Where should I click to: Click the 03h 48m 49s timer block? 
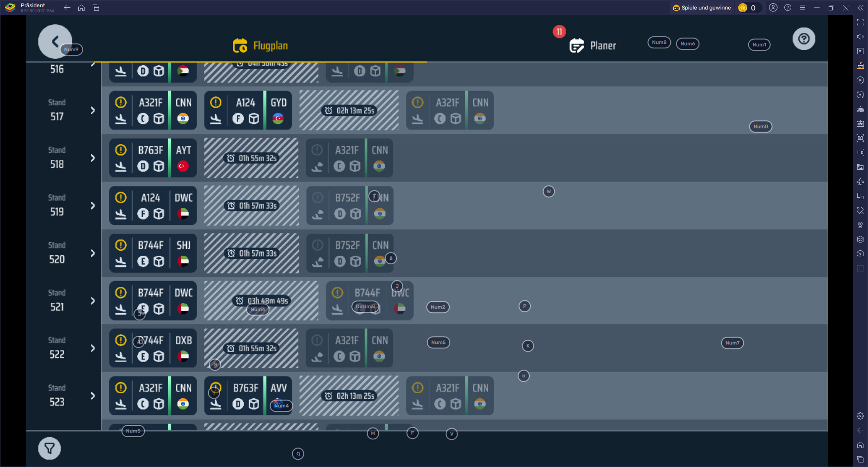261,300
